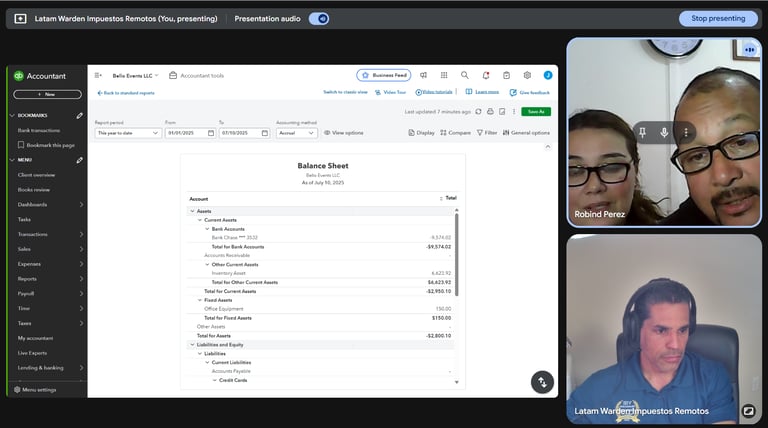768x428 pixels.
Task: Expand the Transactions submenu arrow
Action: (81, 234)
